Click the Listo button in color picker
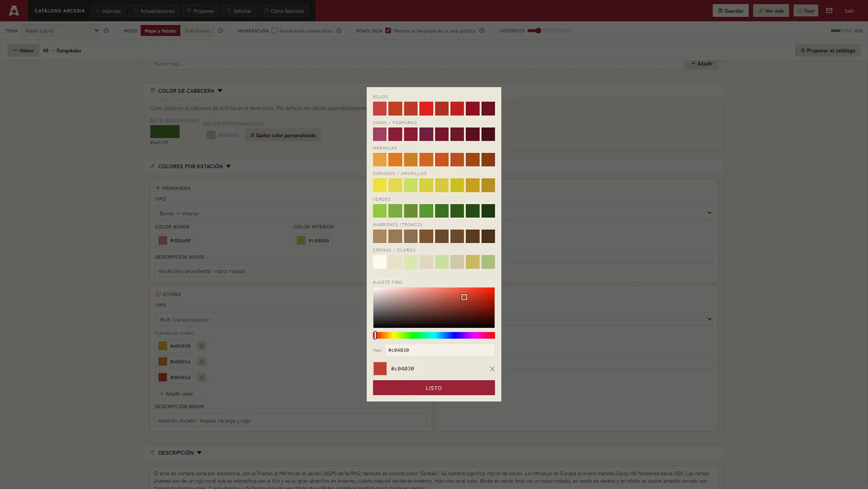 tap(434, 388)
